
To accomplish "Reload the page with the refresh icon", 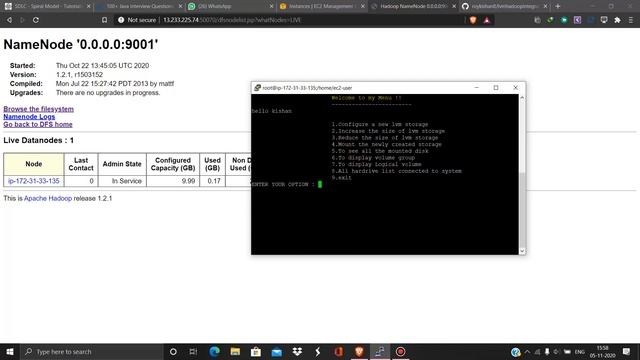I will pos(36,20).
